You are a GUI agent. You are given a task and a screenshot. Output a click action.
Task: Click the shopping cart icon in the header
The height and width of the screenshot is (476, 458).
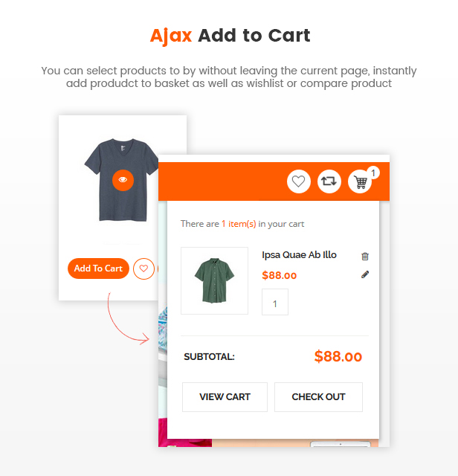(x=360, y=181)
